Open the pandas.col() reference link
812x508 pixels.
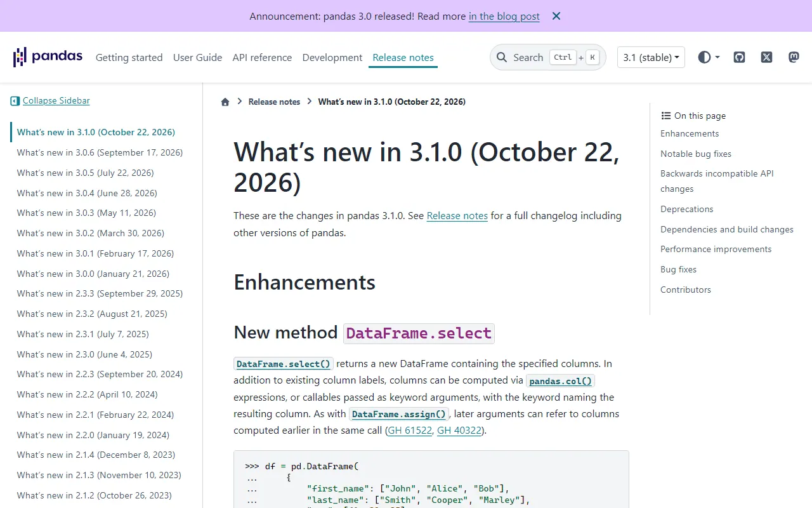560,381
